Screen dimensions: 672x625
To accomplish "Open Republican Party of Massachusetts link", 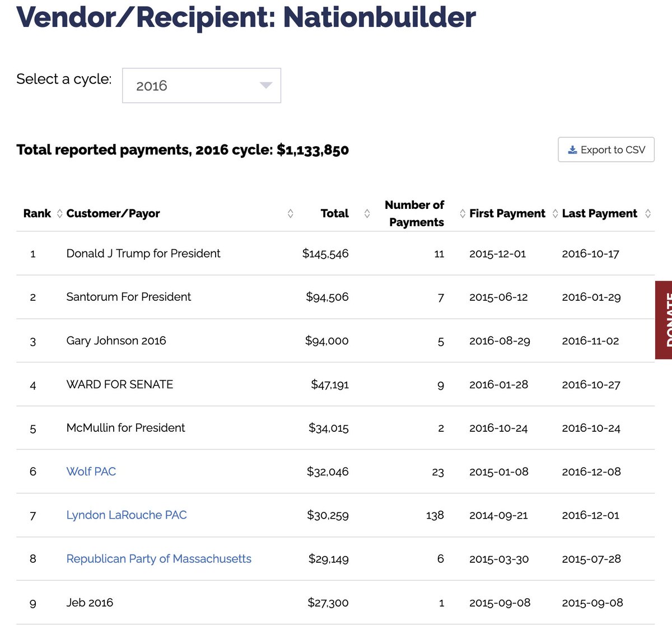I will pos(159,559).
